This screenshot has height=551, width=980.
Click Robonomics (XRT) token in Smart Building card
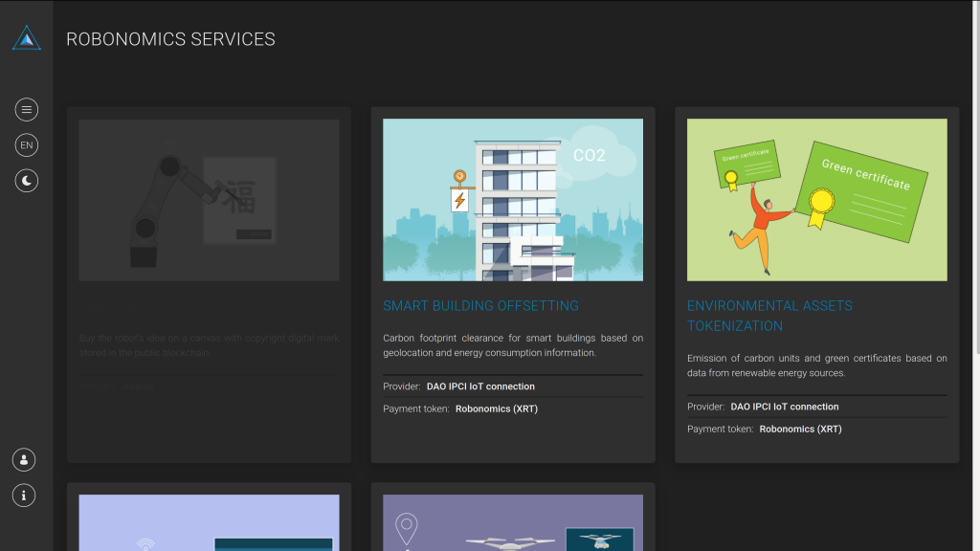tap(497, 408)
